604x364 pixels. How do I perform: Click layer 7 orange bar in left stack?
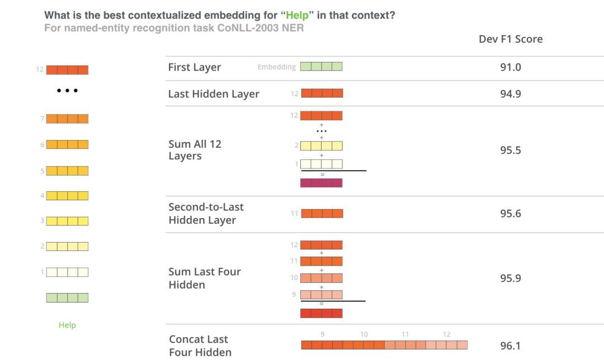tap(68, 119)
